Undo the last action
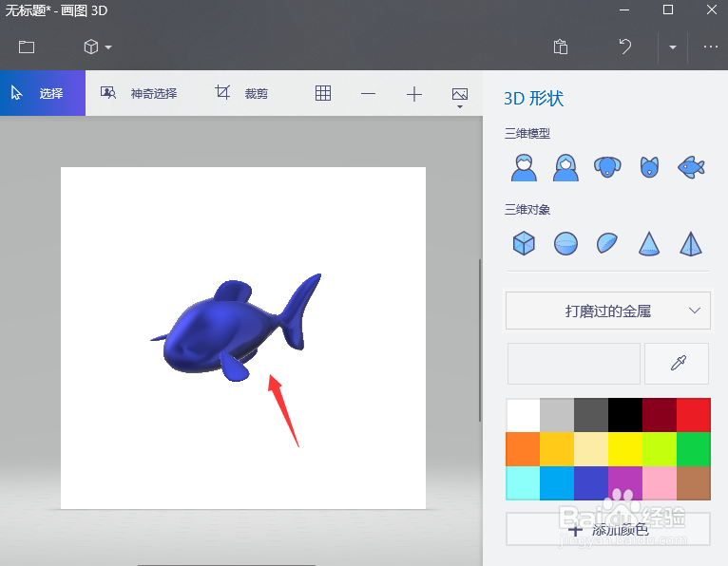This screenshot has width=728, height=566. [x=625, y=47]
